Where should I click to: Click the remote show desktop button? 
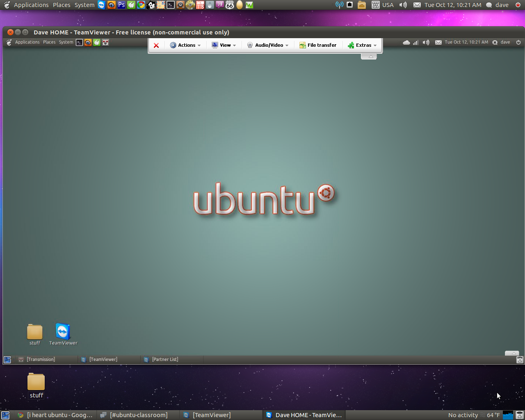pyautogui.click(x=7, y=360)
